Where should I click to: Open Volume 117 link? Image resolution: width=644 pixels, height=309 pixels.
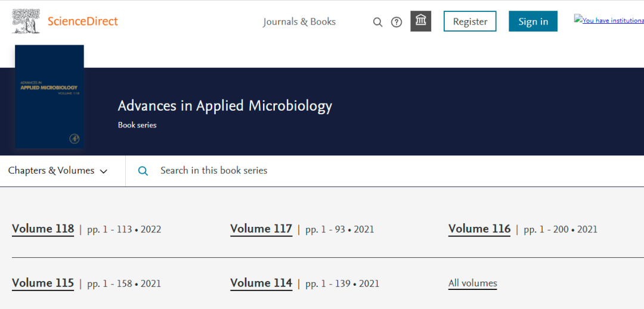[261, 229]
